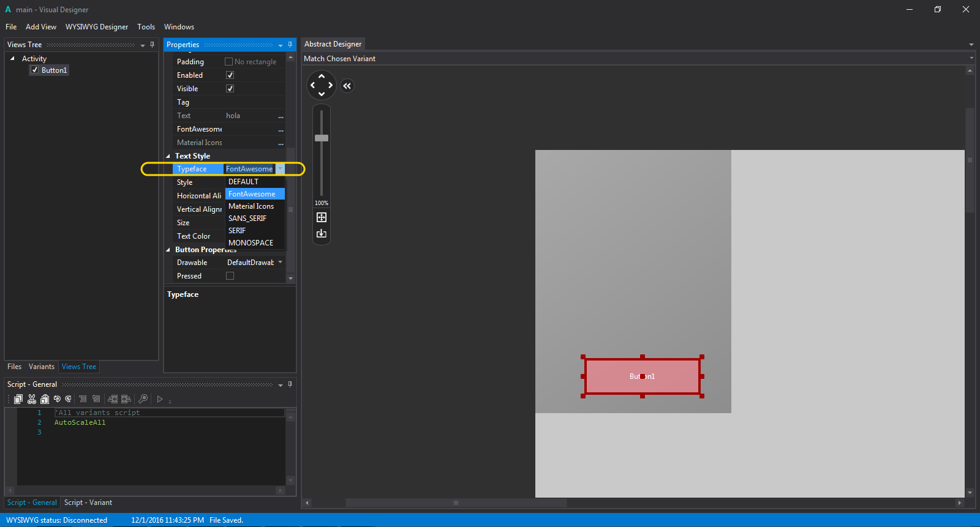
Task: Open the WYSIWYG Designer menu
Action: coord(97,27)
